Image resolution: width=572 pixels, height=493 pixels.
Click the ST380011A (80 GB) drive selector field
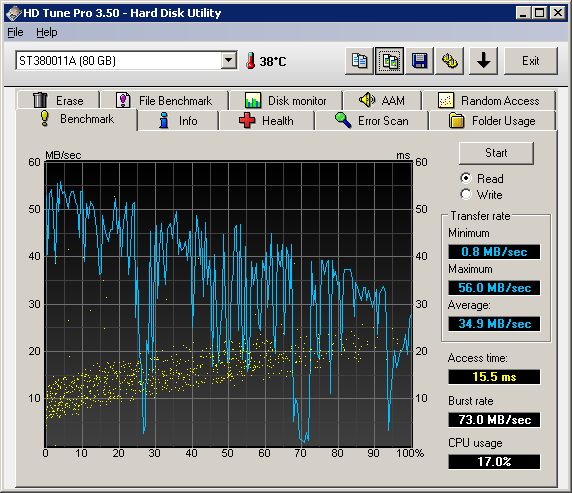click(x=126, y=60)
